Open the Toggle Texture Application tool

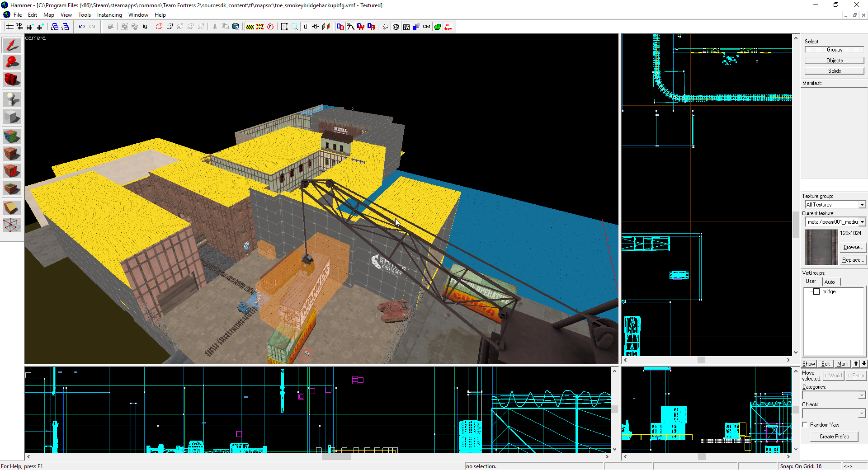click(12, 136)
